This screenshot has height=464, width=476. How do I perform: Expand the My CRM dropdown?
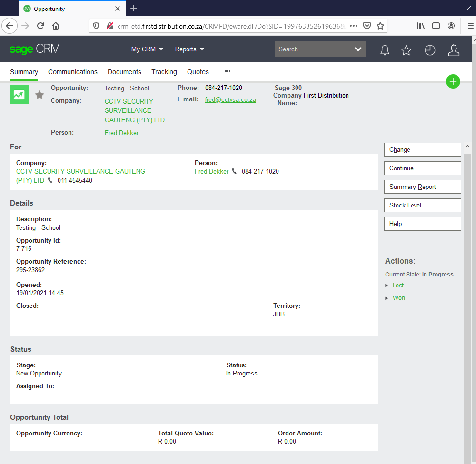pos(147,49)
